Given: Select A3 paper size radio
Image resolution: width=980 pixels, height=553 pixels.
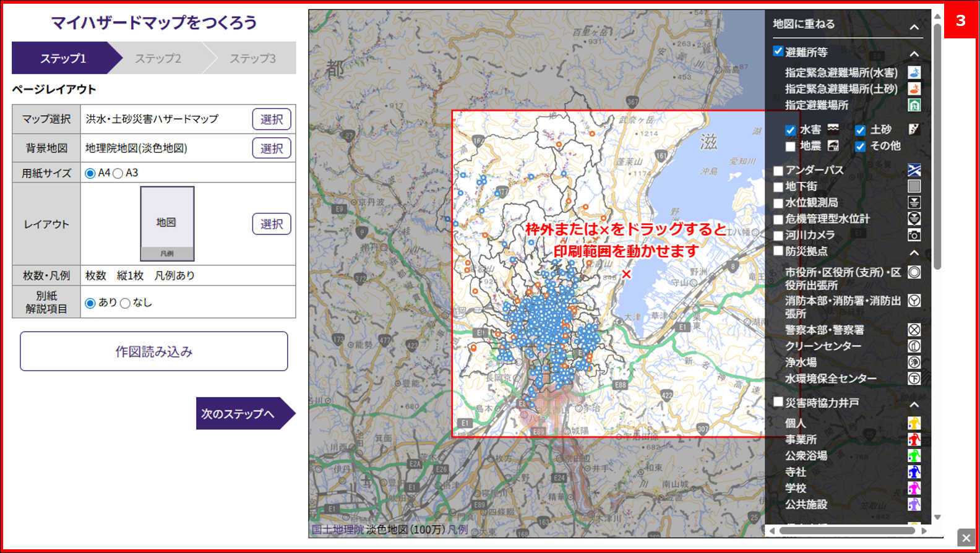Looking at the screenshot, I should pyautogui.click(x=118, y=173).
